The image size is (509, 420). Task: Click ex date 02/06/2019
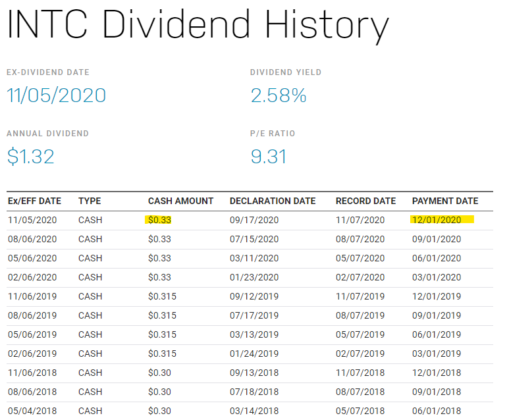32,354
